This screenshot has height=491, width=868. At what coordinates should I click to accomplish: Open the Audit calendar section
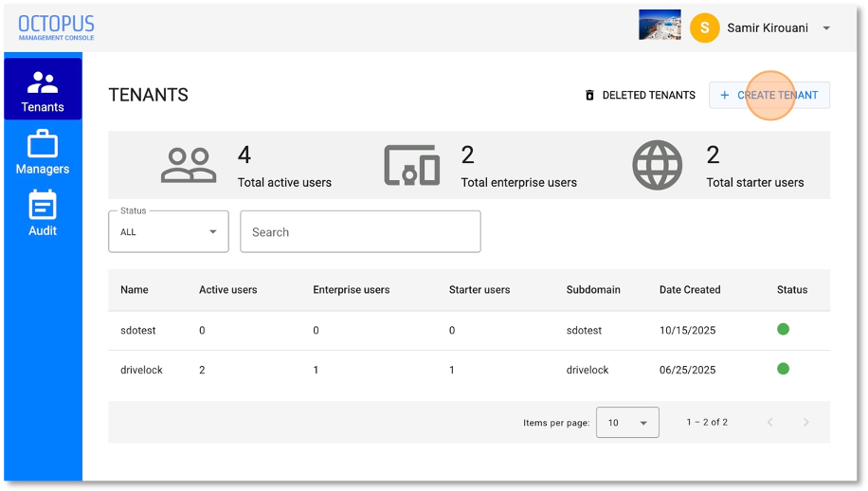pyautogui.click(x=43, y=213)
